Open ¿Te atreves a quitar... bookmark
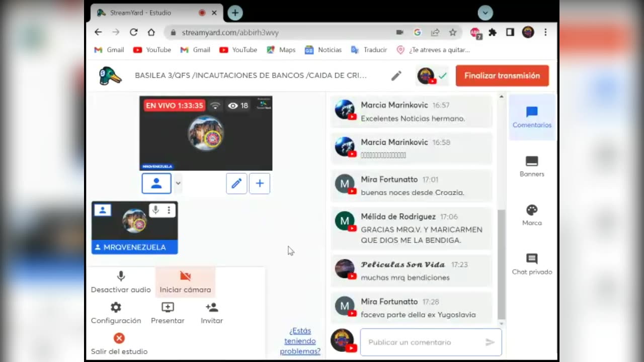This screenshot has width=644, height=362. (x=433, y=50)
